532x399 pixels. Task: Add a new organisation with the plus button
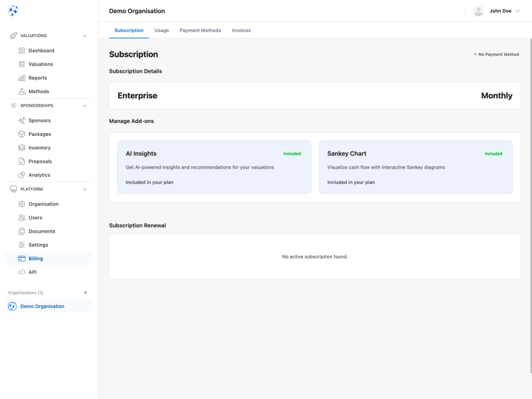tap(85, 292)
